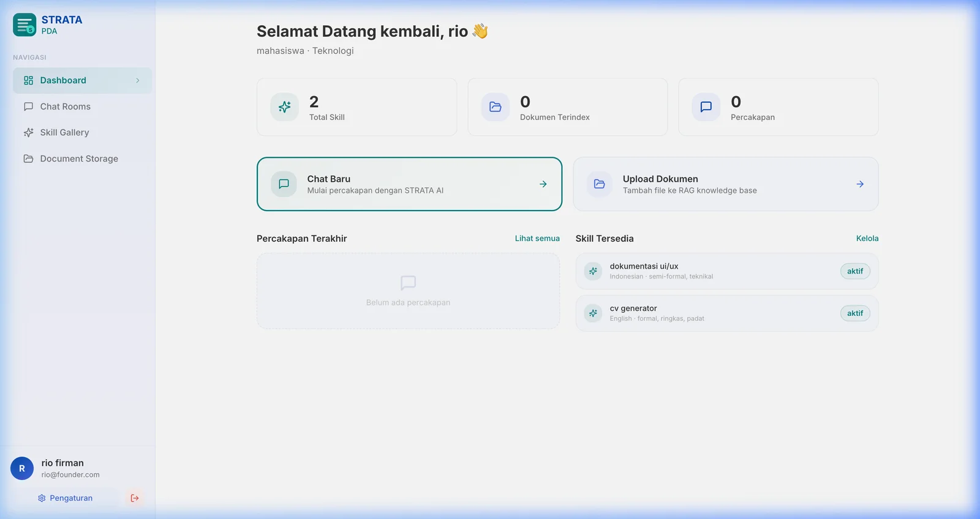980x519 pixels.
Task: Start a new chat via Chat Baru
Action: 409,184
